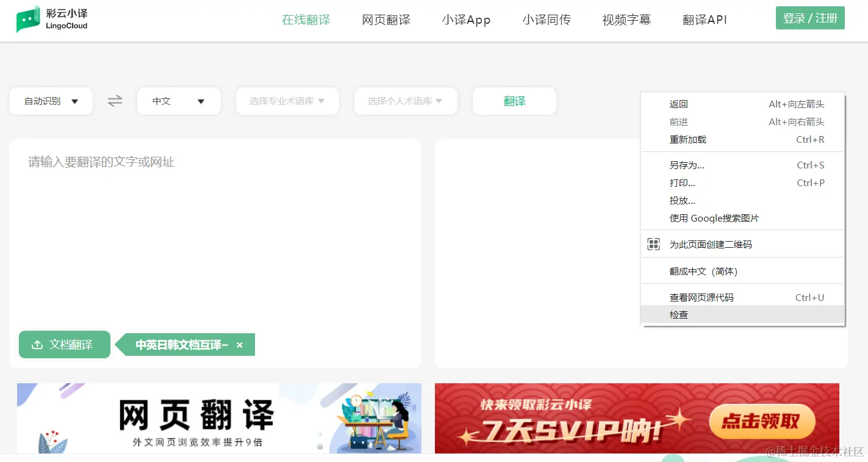868x462 pixels.
Task: Click the 翻译 translate button
Action: 514,101
